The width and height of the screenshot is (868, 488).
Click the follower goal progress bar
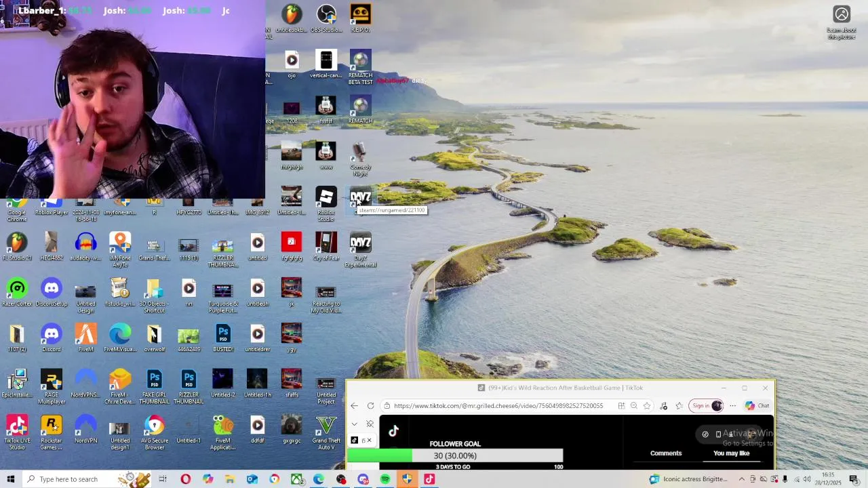[455, 456]
